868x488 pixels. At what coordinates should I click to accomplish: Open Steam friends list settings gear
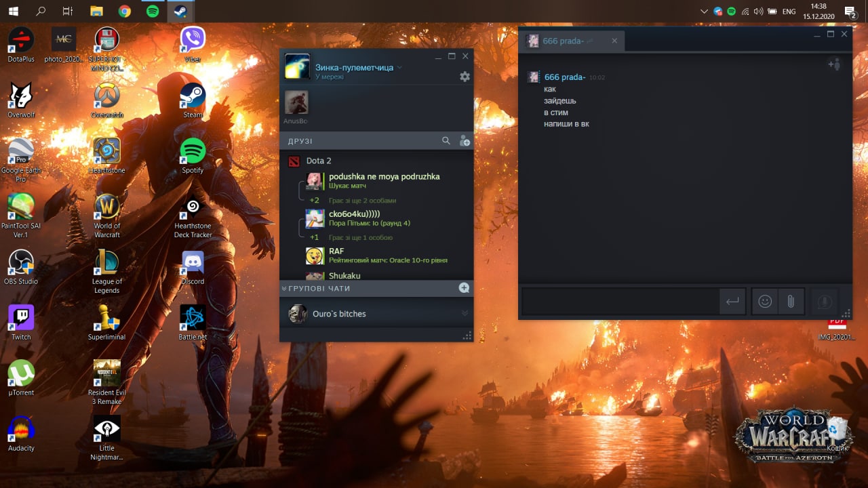pos(465,77)
